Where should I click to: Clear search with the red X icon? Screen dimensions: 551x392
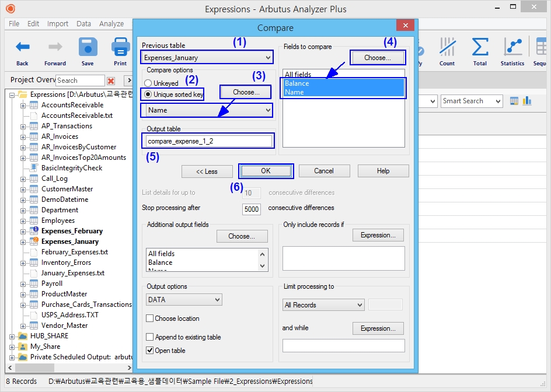point(111,80)
